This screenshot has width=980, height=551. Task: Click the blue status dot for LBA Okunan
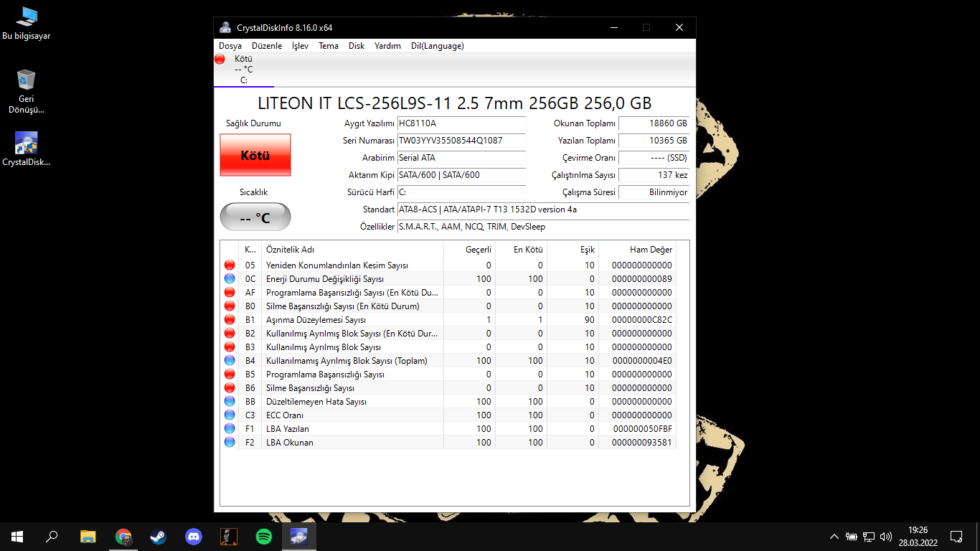click(x=230, y=443)
